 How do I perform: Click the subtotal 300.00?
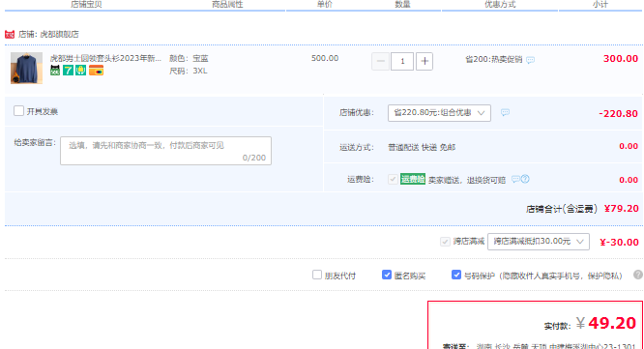click(x=621, y=59)
